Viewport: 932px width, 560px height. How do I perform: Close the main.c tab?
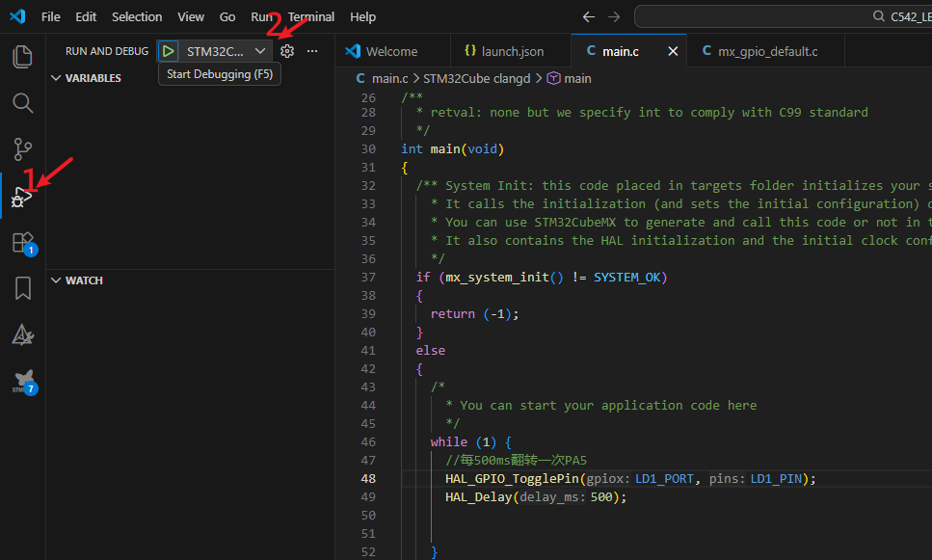click(673, 51)
